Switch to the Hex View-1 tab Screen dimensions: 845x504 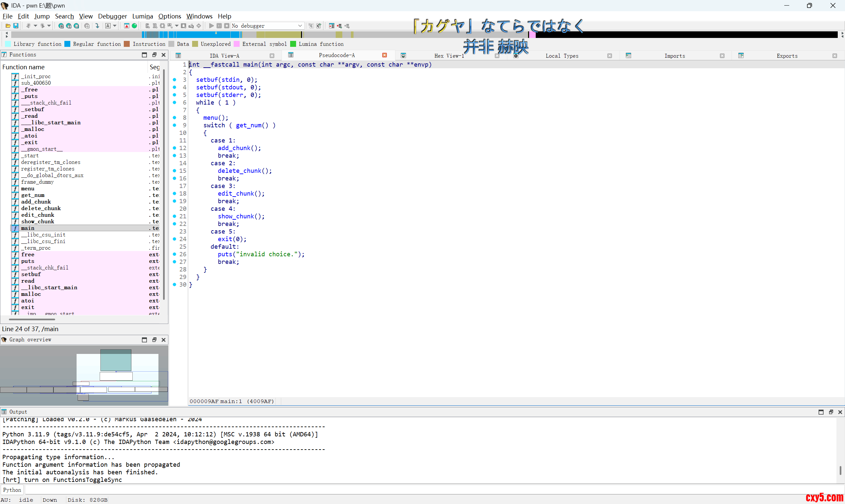pyautogui.click(x=449, y=56)
